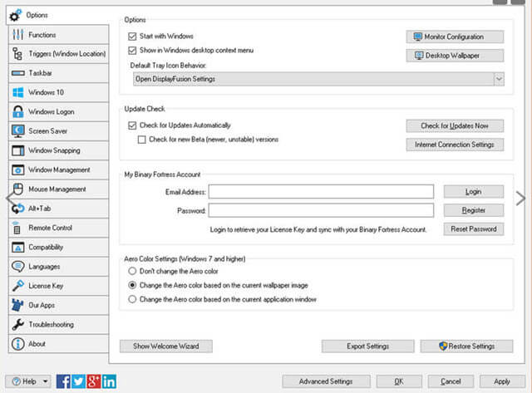This screenshot has height=393, width=532.
Task: Select the Windows 10 section
Action: pos(58,92)
